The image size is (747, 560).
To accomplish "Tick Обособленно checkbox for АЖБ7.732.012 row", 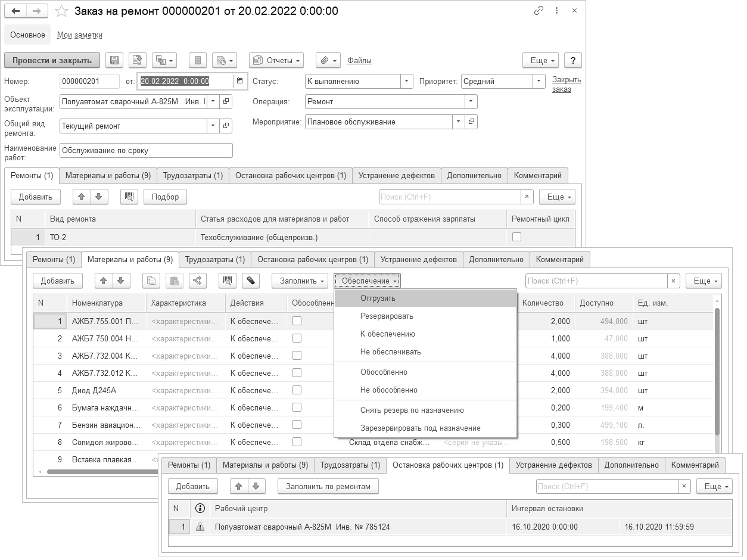I will pos(297,372).
